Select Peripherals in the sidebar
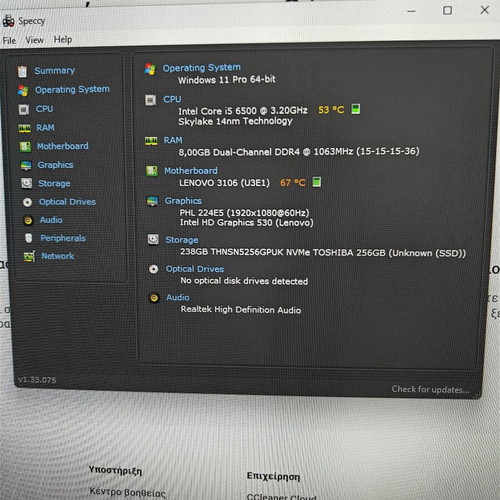The image size is (500, 500). [x=63, y=238]
